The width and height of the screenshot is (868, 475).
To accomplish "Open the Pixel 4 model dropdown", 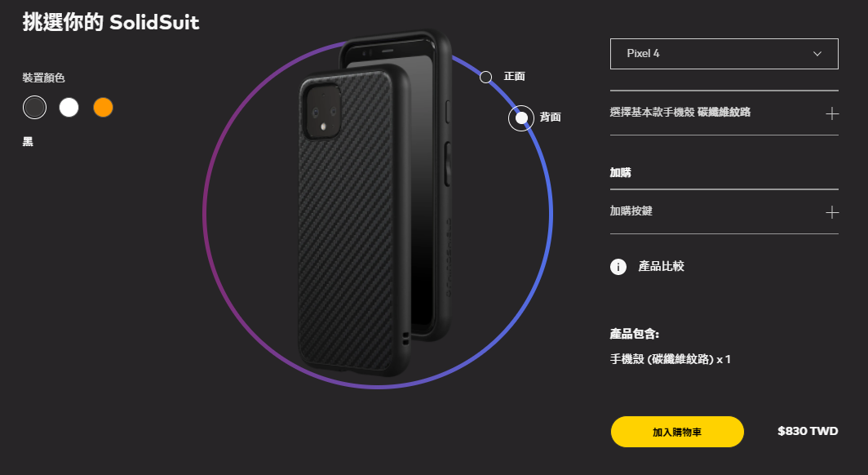I will point(724,54).
